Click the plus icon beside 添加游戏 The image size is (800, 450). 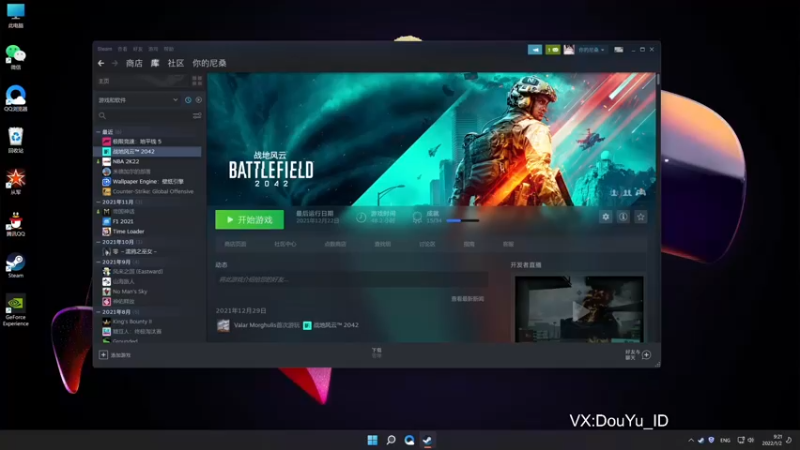pos(103,355)
